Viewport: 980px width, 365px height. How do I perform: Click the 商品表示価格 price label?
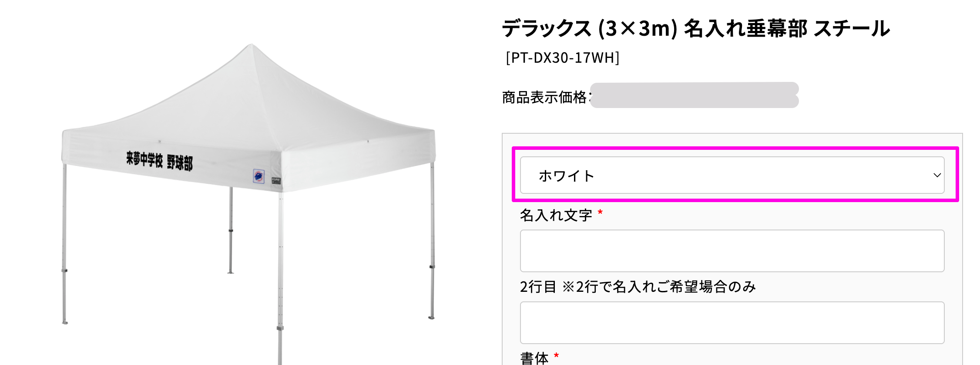pos(545,97)
